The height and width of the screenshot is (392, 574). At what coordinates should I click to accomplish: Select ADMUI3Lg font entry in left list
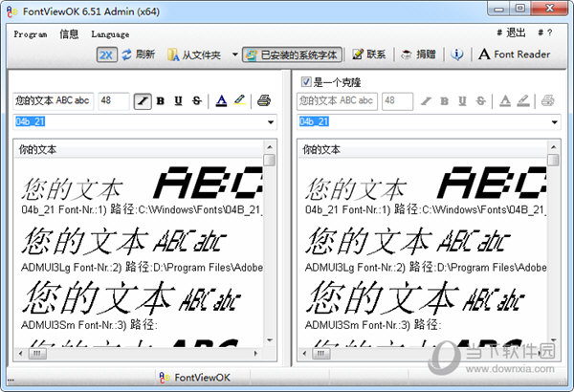pyautogui.click(x=142, y=250)
